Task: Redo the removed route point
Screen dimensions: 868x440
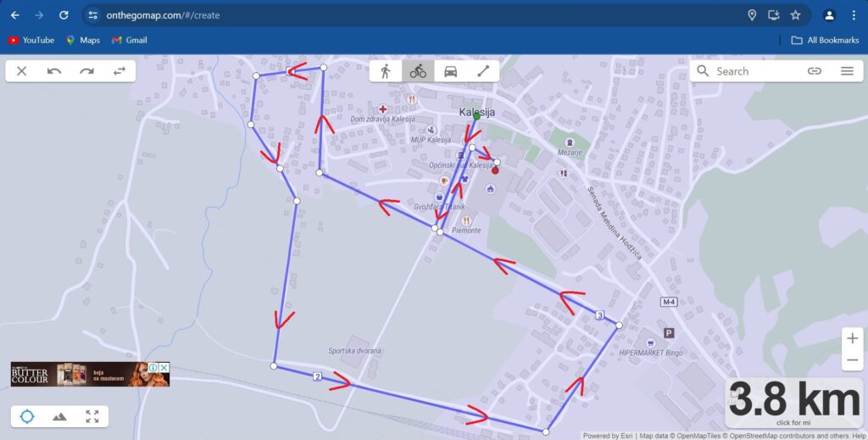Action: pos(87,71)
